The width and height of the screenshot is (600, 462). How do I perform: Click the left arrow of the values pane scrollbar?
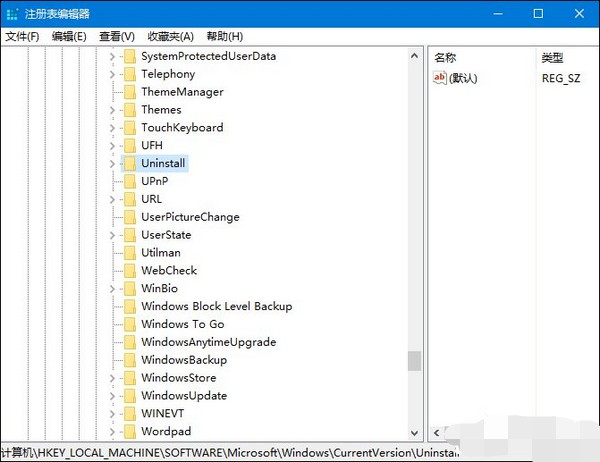[x=436, y=433]
